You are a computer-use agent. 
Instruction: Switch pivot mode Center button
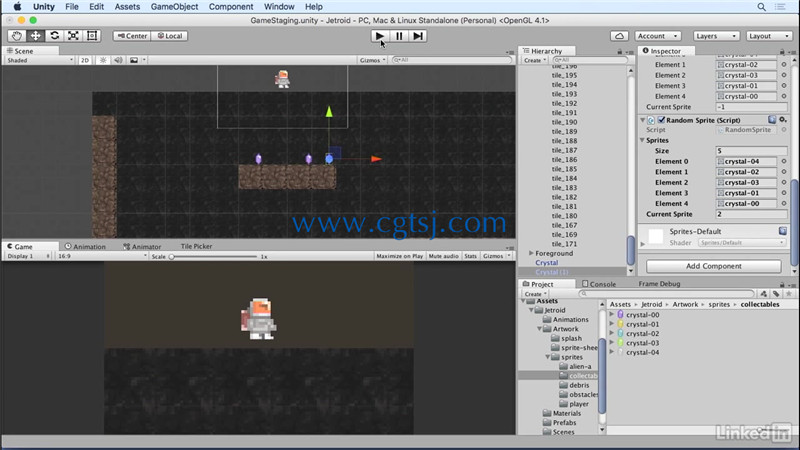132,36
